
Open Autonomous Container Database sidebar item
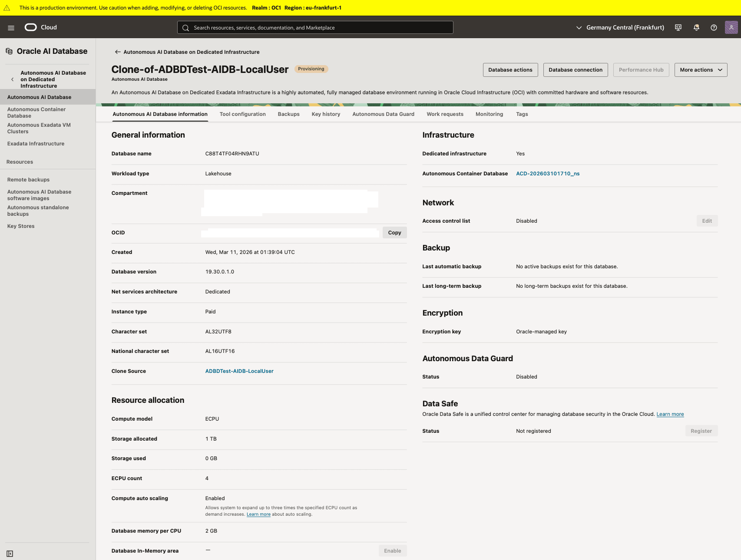coord(36,113)
